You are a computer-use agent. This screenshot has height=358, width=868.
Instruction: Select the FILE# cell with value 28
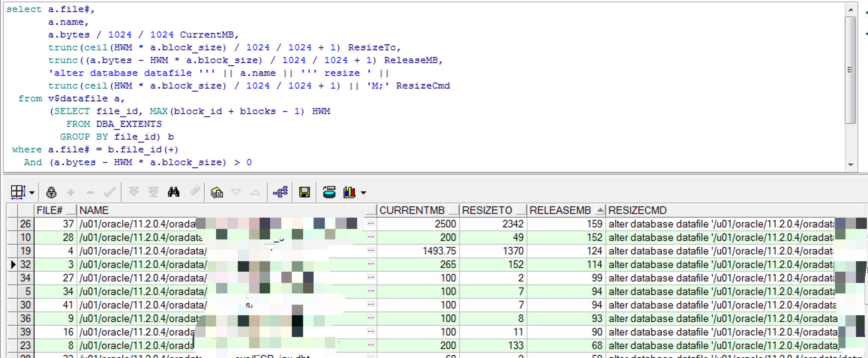56,237
